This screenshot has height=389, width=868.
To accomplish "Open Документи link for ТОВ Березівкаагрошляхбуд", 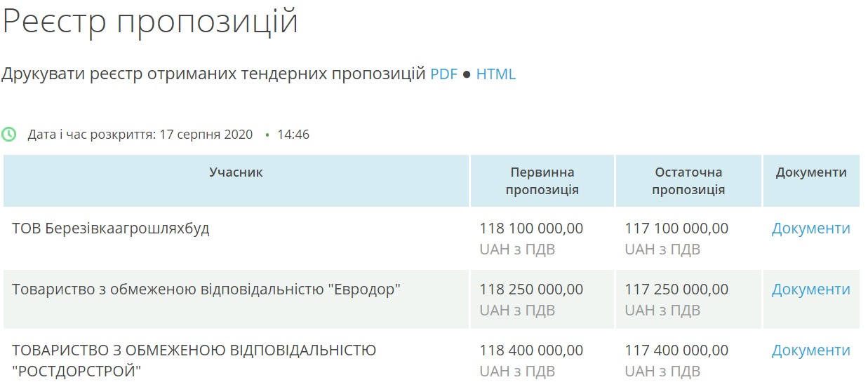I will [x=810, y=228].
